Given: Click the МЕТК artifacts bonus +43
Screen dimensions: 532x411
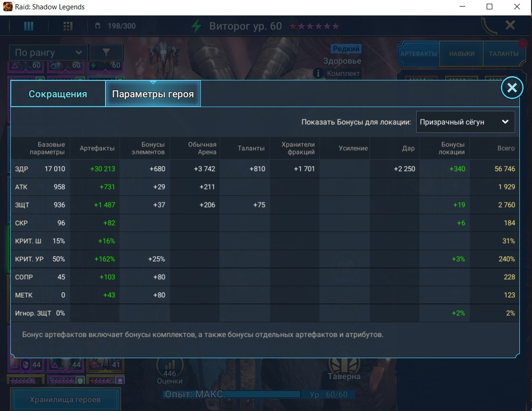Looking at the screenshot, I should click(x=109, y=295).
